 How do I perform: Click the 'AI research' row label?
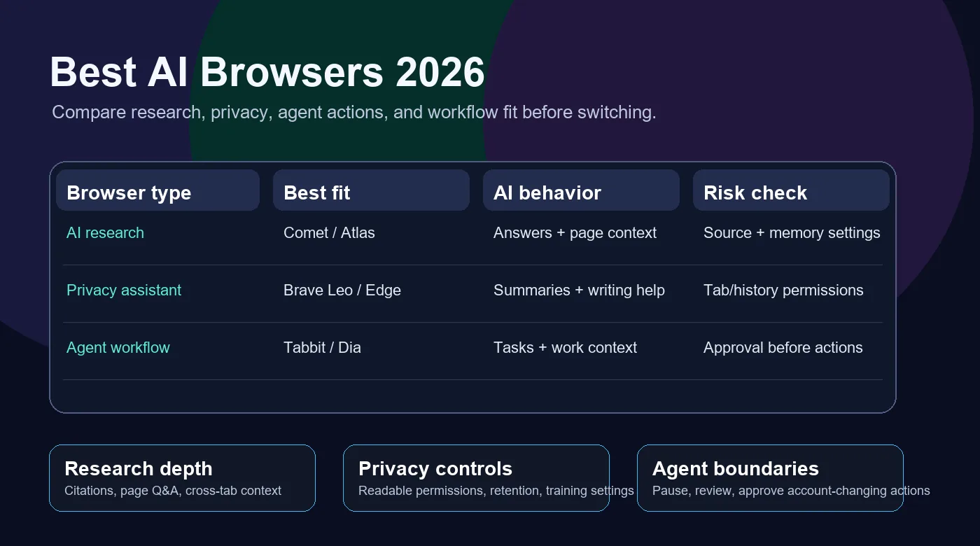105,233
